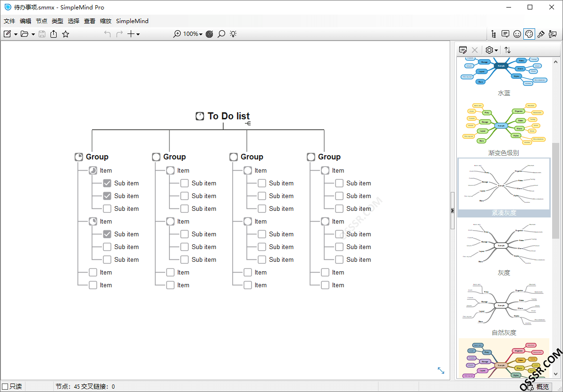Collapse the style panel with side arrow
The height and width of the screenshot is (392, 563).
[453, 211]
